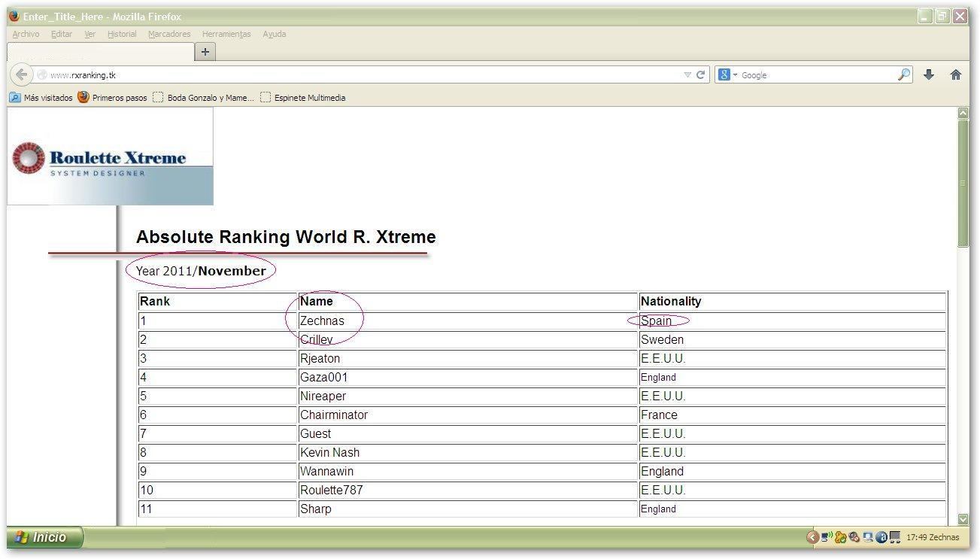
Task: Open the Ver menu
Action: [90, 34]
